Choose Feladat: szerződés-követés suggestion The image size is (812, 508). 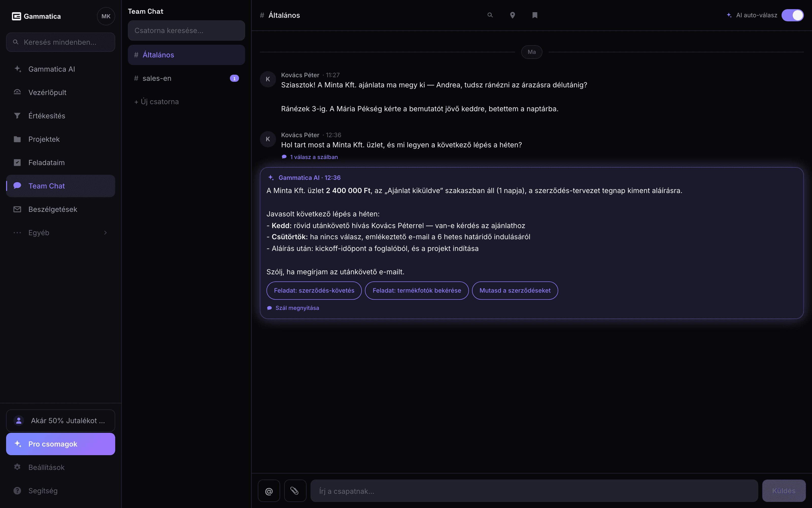point(314,290)
